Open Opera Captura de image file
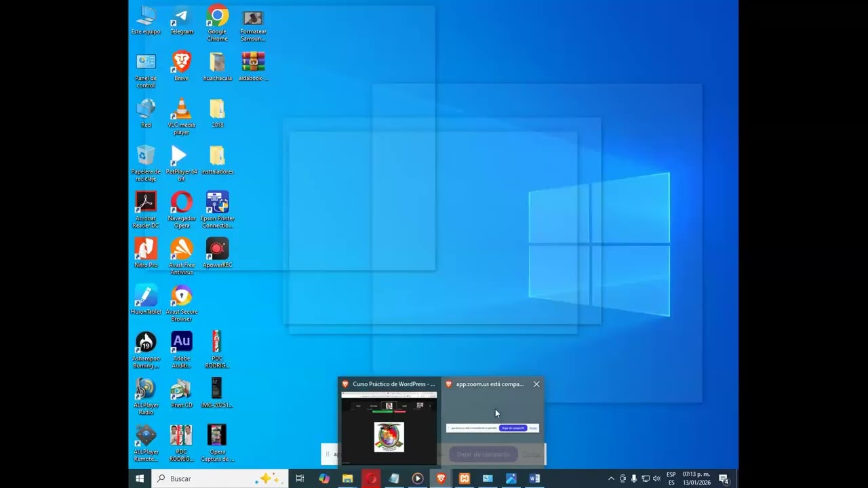 tap(217, 444)
